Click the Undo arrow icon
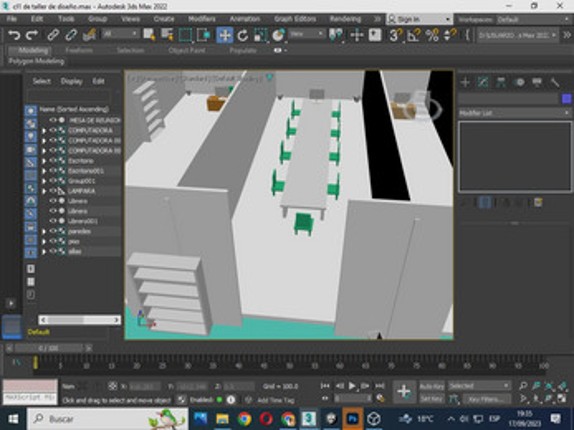 coord(14,35)
